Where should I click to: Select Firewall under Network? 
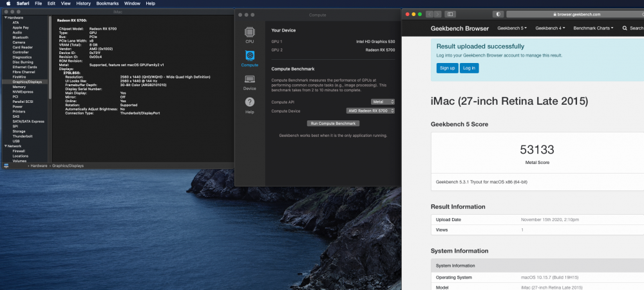(x=19, y=151)
